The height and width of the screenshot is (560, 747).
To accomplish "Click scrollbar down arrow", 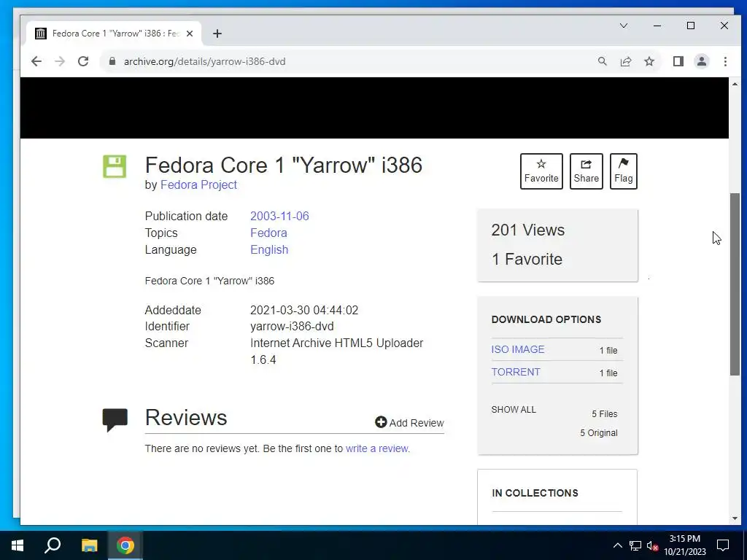I will point(735,518).
